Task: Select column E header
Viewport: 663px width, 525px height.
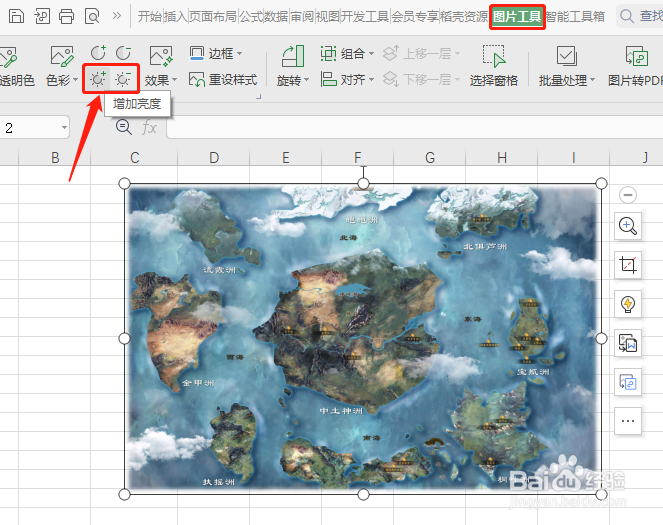Action: coord(286,158)
